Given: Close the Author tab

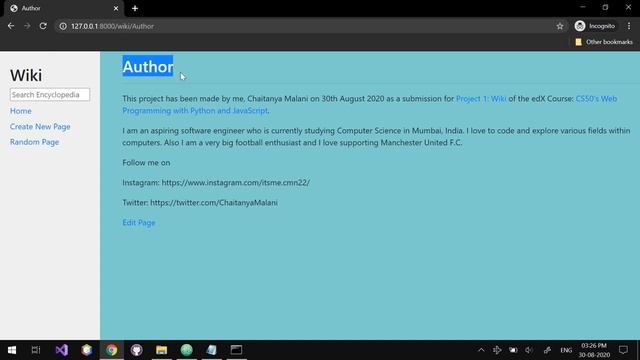Looking at the screenshot, I should [116, 8].
